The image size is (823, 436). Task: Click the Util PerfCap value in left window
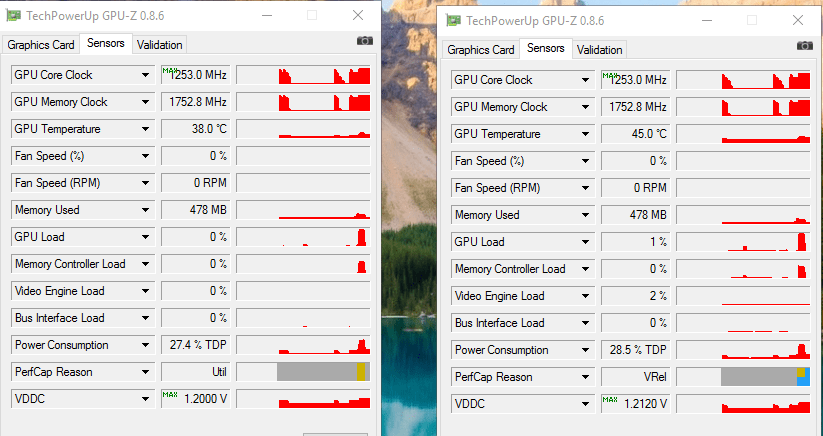tap(196, 372)
